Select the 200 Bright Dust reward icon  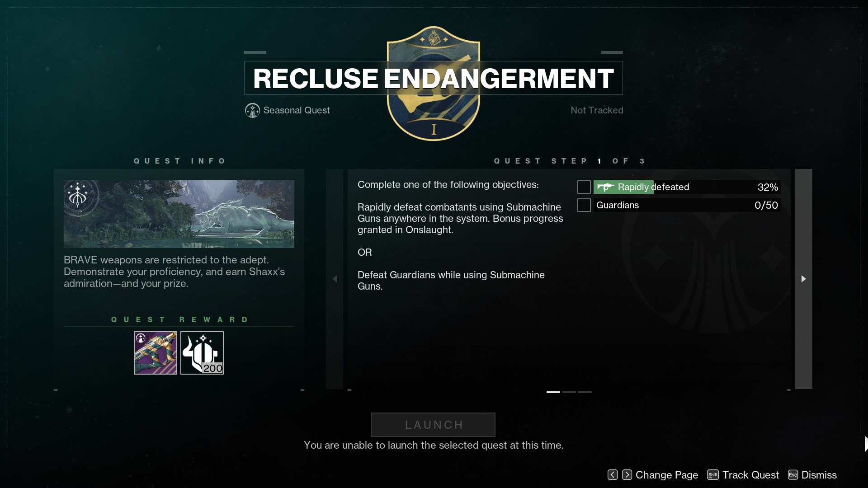click(202, 353)
